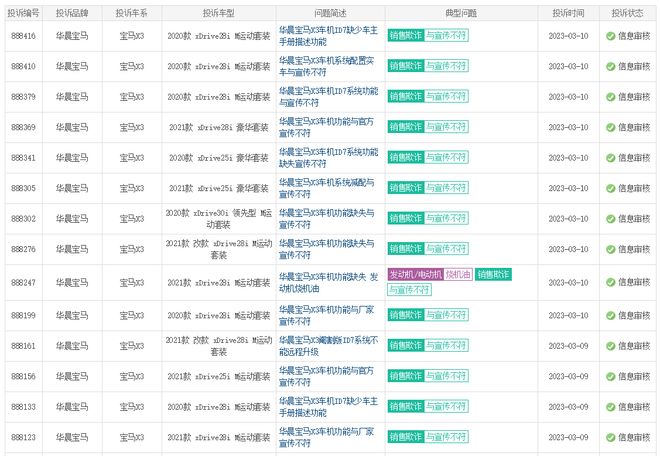Viewport: 660px width, 456px height.
Task: Click the green check icon for complaint 888199
Action: click(x=611, y=316)
